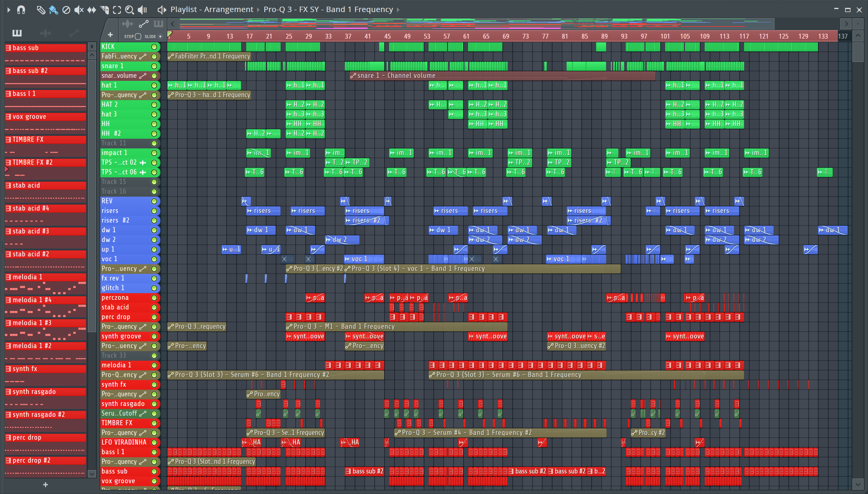Screen dimensions: 868x494
Task: Select 'snare 1 - Channel volume' automation clip
Action: tap(502, 76)
